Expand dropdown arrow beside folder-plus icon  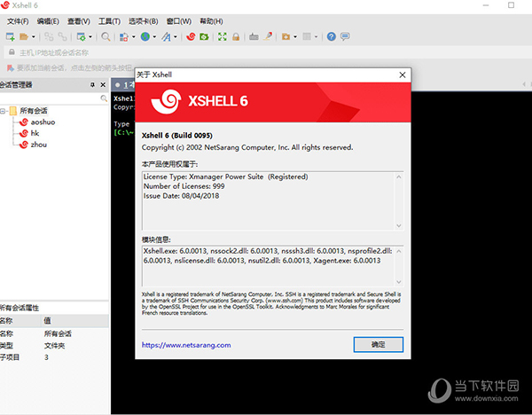[x=295, y=36]
